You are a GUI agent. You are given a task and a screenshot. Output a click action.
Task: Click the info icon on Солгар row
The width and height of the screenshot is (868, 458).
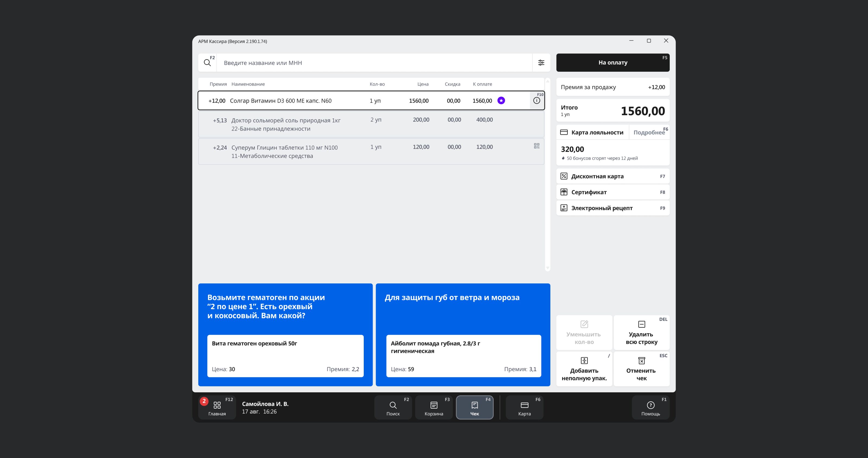[537, 100]
